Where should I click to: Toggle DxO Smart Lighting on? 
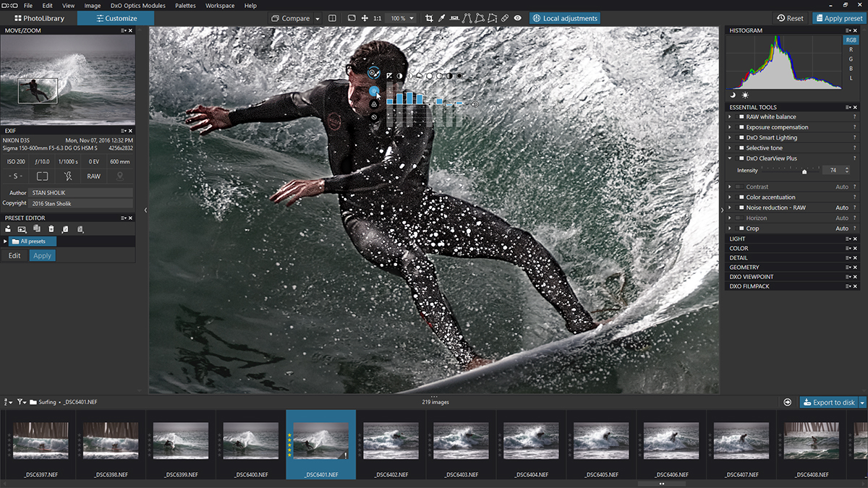click(741, 137)
